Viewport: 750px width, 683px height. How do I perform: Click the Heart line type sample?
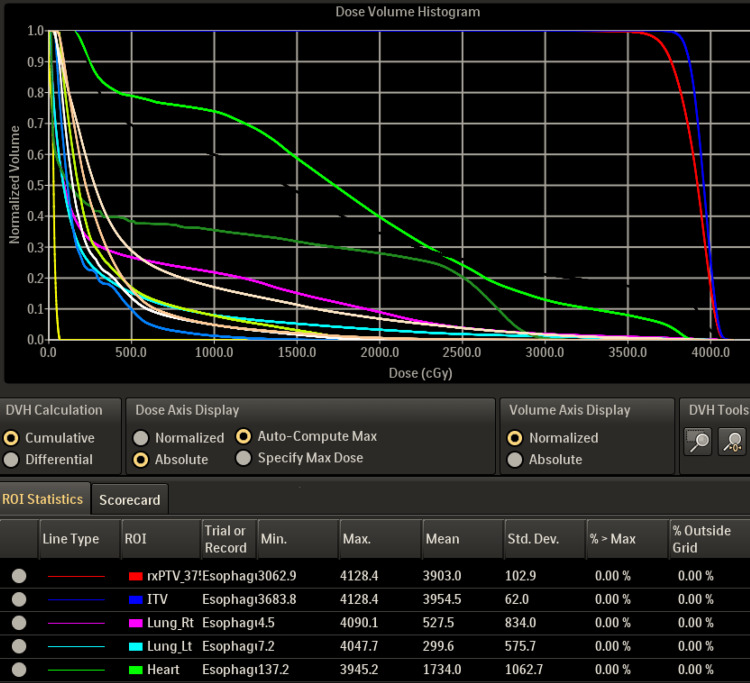pyautogui.click(x=76, y=670)
